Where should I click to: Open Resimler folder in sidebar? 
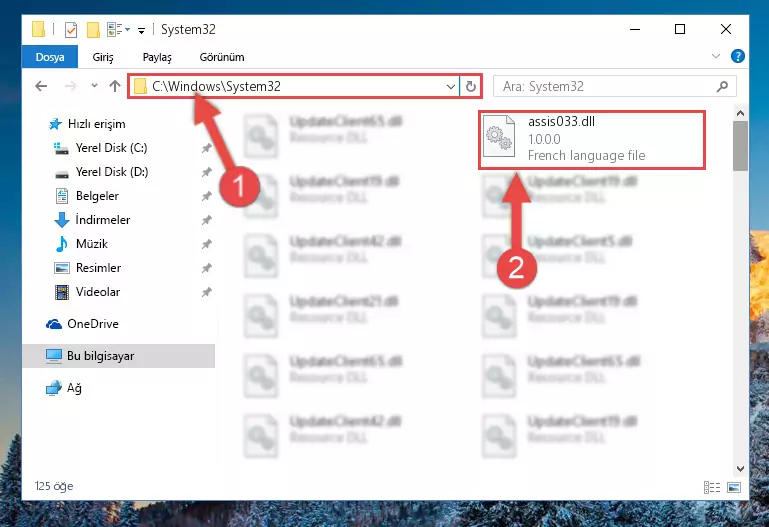[x=98, y=268]
